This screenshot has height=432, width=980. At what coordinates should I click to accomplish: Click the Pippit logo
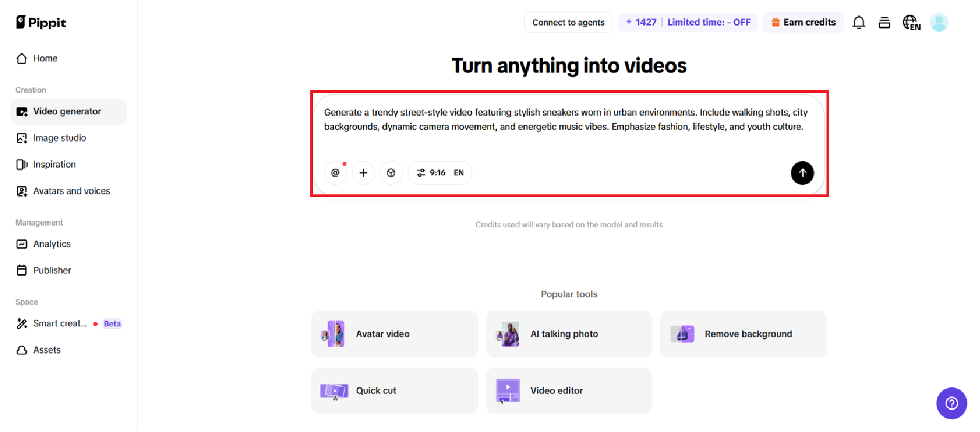coord(41,22)
